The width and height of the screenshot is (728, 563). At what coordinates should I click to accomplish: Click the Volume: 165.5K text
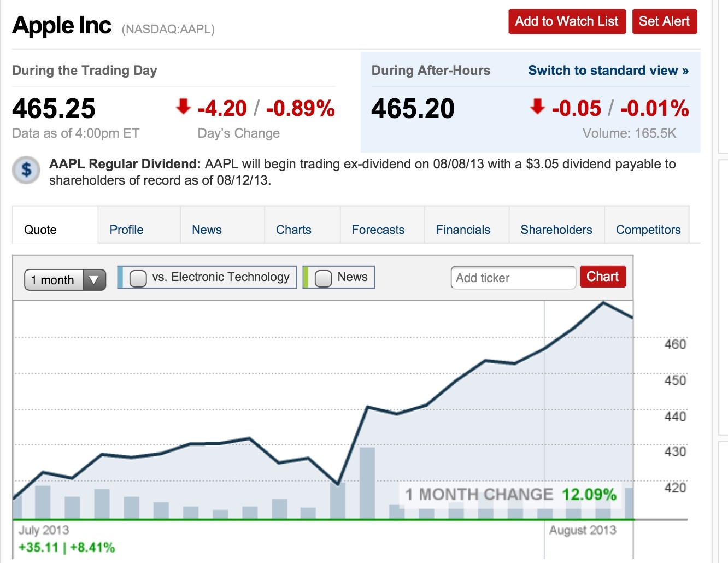629,133
